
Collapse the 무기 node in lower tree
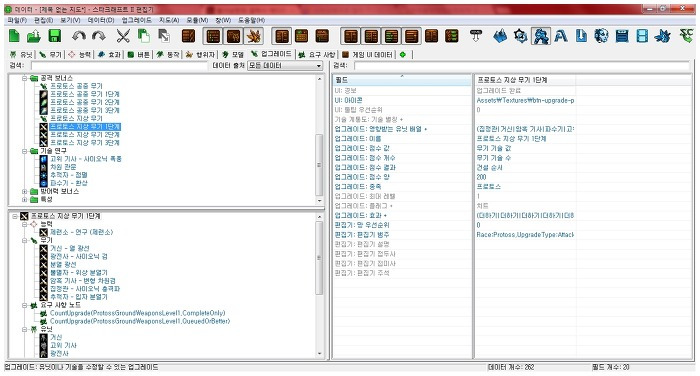[x=25, y=240]
